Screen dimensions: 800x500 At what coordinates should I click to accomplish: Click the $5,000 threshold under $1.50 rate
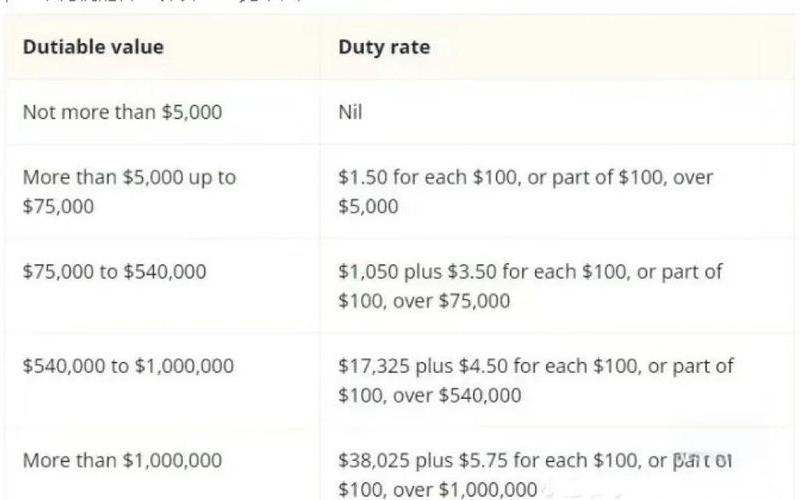368,207
